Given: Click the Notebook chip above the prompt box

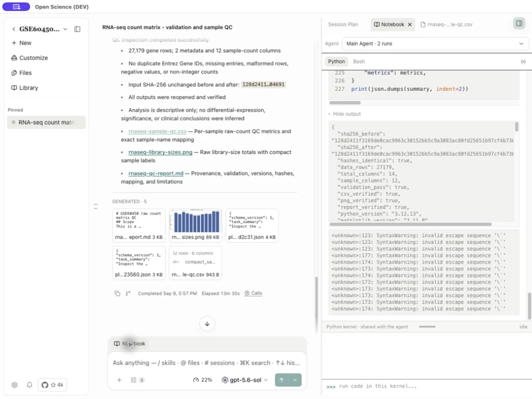Looking at the screenshot, I should [129, 344].
